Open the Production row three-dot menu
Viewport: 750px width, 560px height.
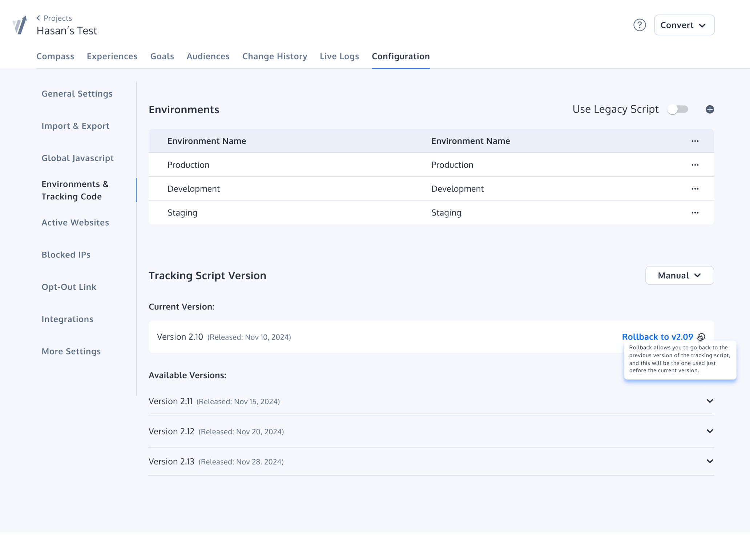coord(695,165)
